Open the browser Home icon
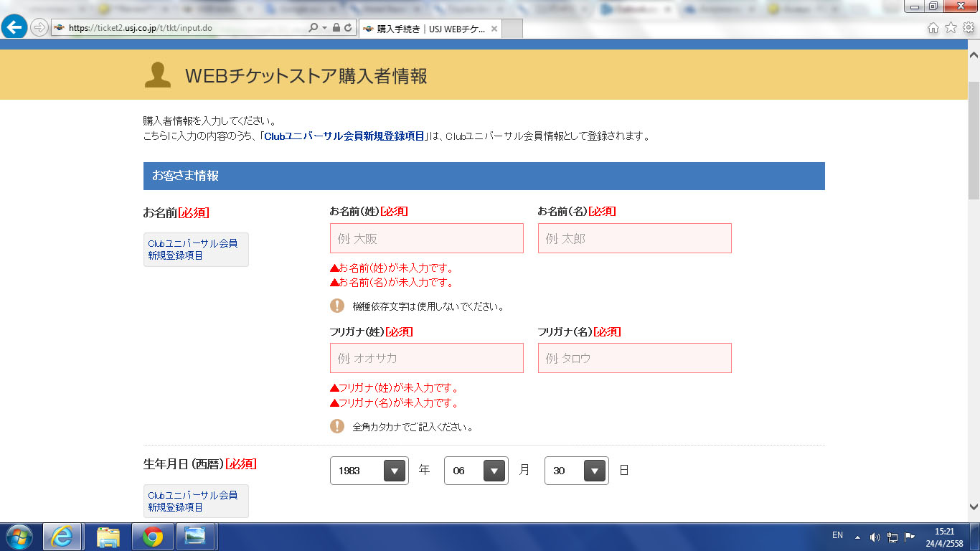The image size is (980, 551). tap(933, 28)
